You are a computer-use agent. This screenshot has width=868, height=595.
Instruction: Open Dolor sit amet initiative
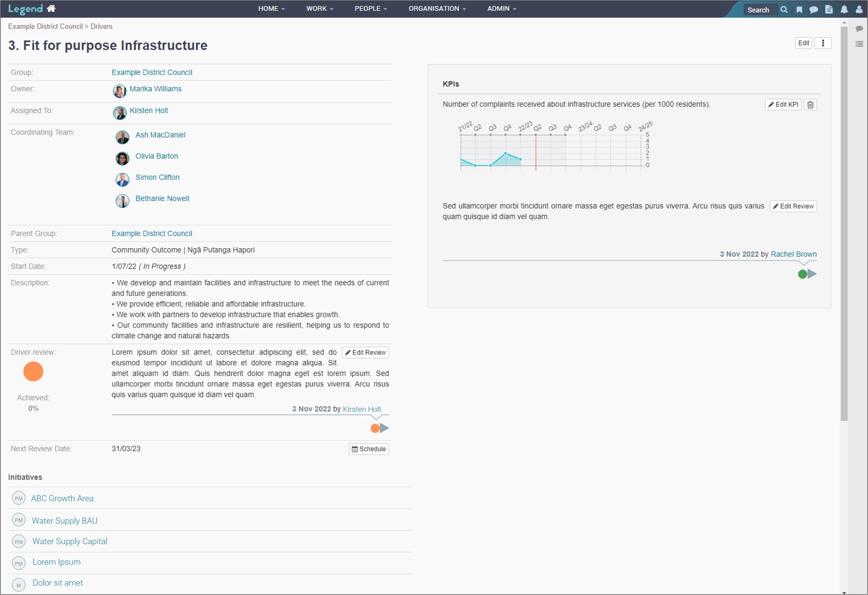(x=58, y=583)
